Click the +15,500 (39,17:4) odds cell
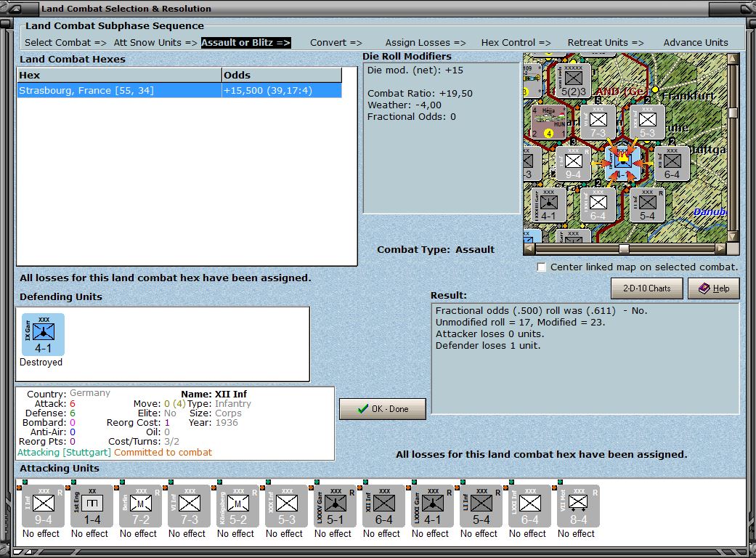This screenshot has width=756, height=558. click(282, 91)
